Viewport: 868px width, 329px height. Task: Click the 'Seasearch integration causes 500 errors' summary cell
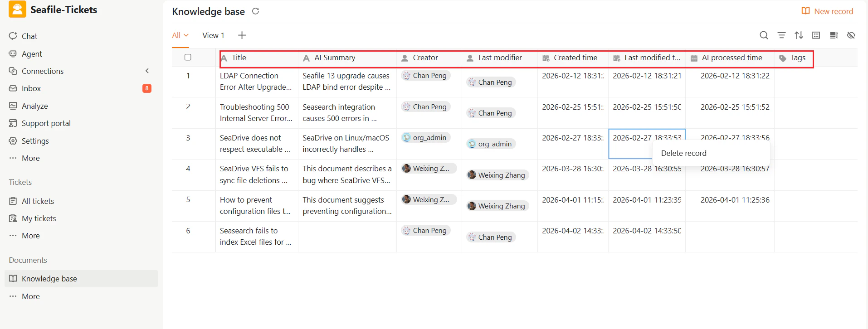click(347, 113)
